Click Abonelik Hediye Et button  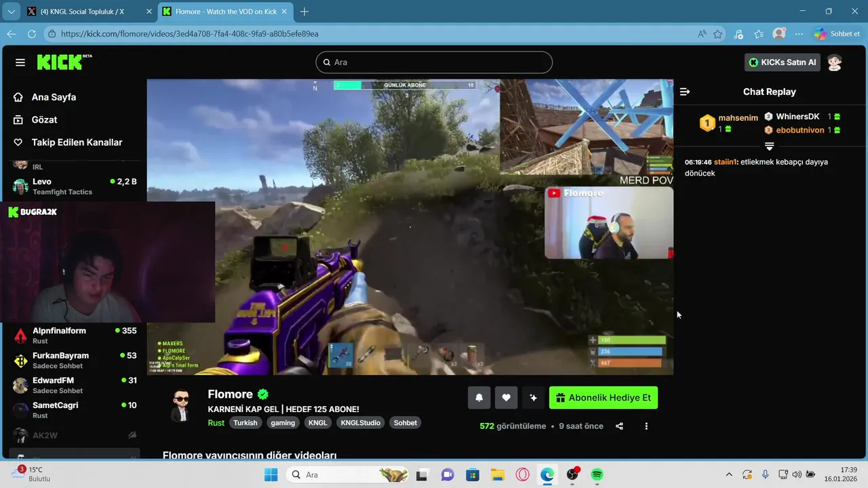click(x=604, y=398)
